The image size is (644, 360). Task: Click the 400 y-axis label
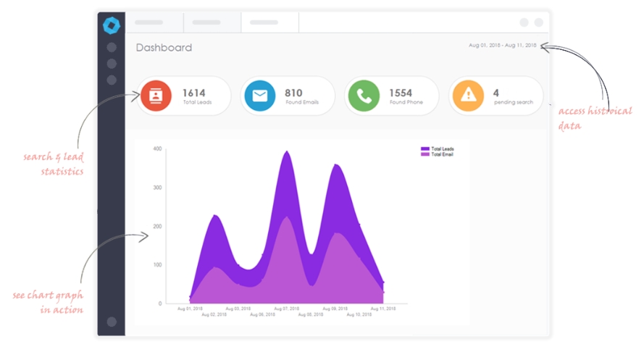click(x=157, y=148)
